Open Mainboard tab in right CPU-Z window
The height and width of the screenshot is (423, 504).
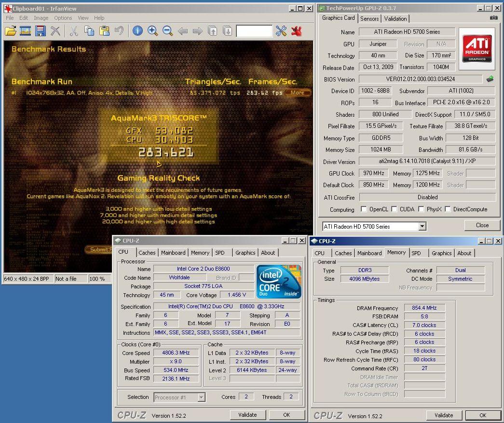click(369, 253)
